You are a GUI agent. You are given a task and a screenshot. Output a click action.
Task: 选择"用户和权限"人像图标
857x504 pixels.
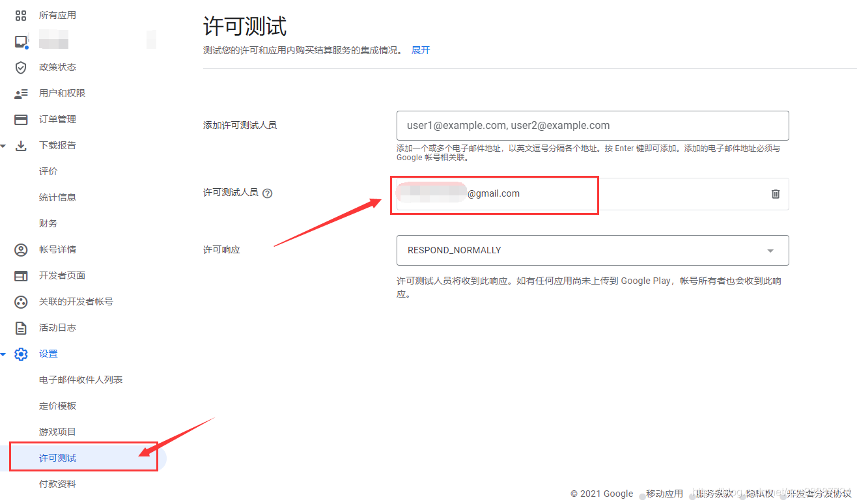pyautogui.click(x=20, y=93)
